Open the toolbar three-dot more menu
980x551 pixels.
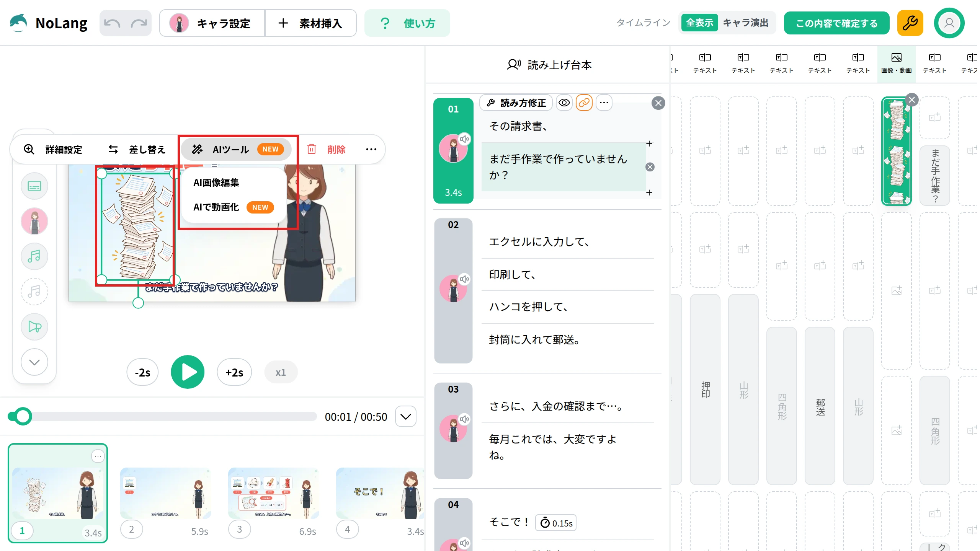click(x=371, y=149)
